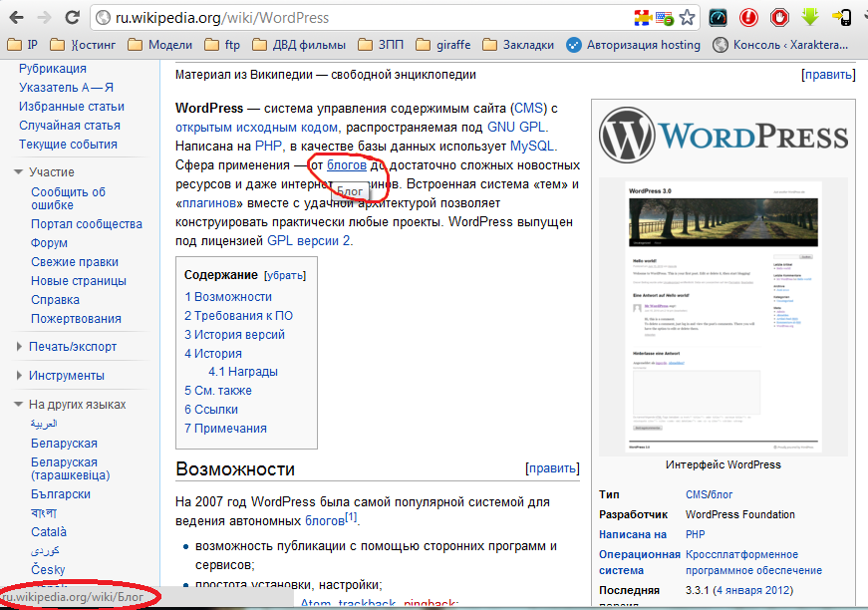
Task: Open the WordPress 3.0 interface screenshot
Action: [723, 317]
